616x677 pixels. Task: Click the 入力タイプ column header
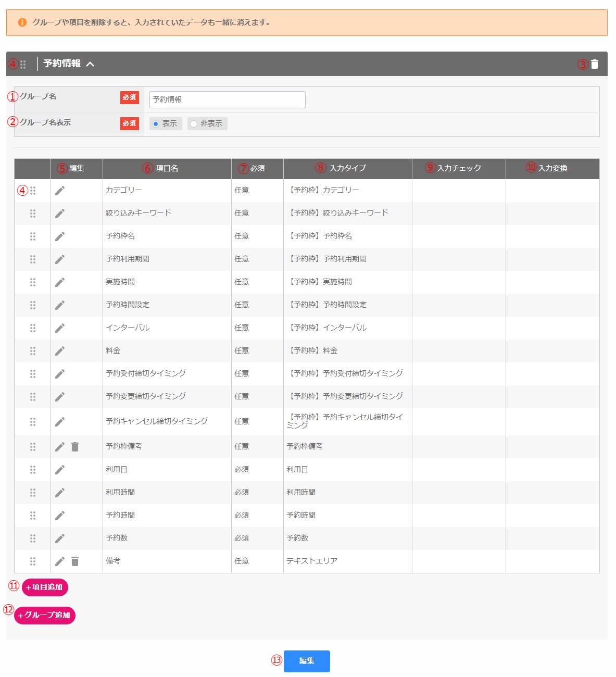347,169
